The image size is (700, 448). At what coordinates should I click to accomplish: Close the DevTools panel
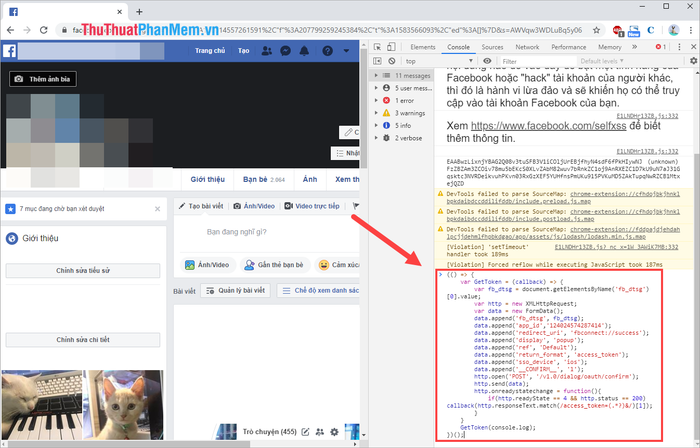693,47
